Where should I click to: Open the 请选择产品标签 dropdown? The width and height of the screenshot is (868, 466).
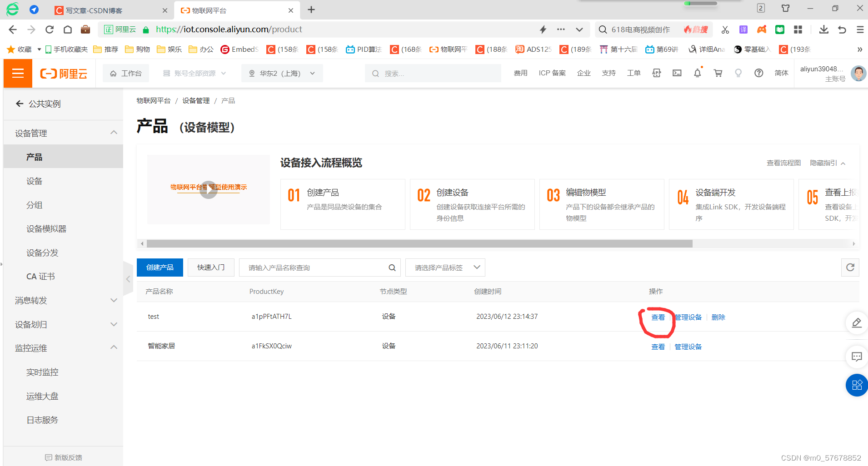pyautogui.click(x=445, y=268)
